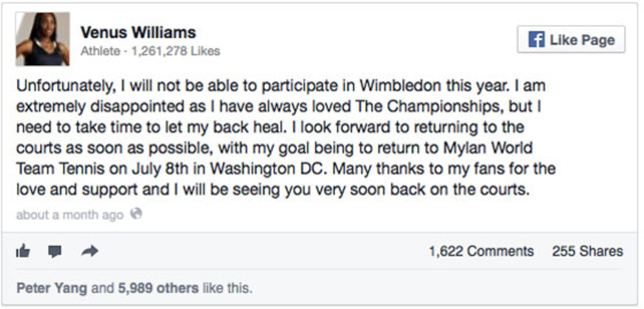This screenshot has width=644, height=309.
Task: Open Venus Williams profile photo
Action: 43,39
